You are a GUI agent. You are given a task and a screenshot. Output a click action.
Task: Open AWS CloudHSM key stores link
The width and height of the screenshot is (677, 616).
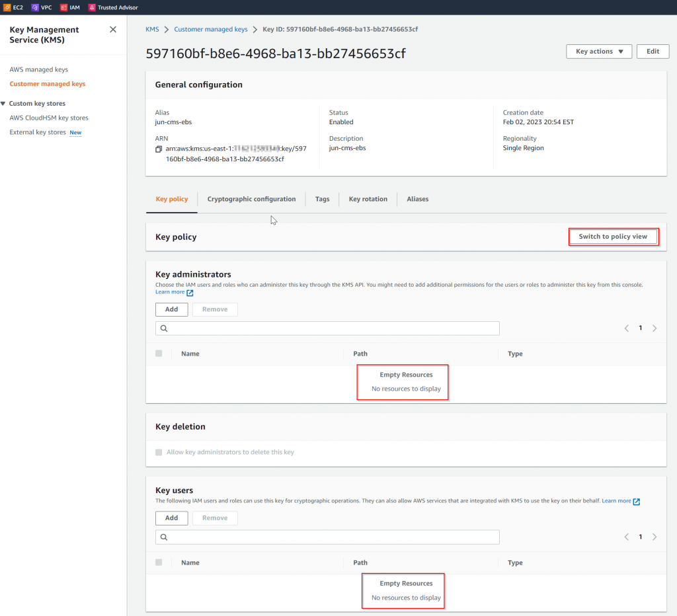pyautogui.click(x=49, y=118)
